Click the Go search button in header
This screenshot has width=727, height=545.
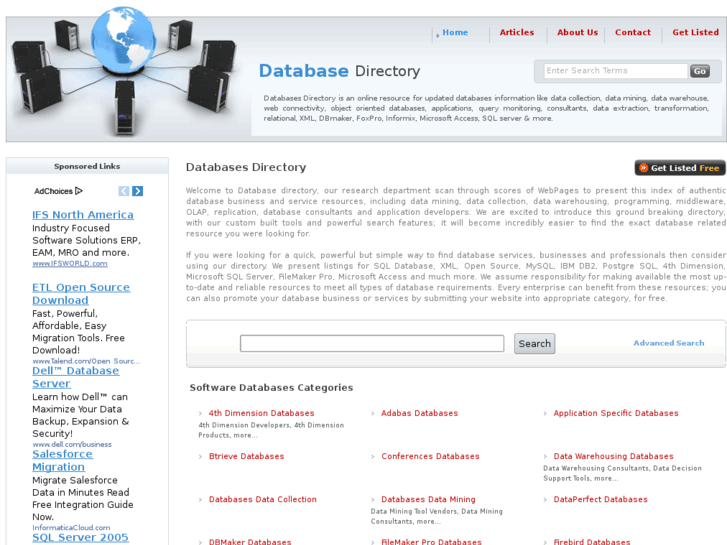pos(700,71)
